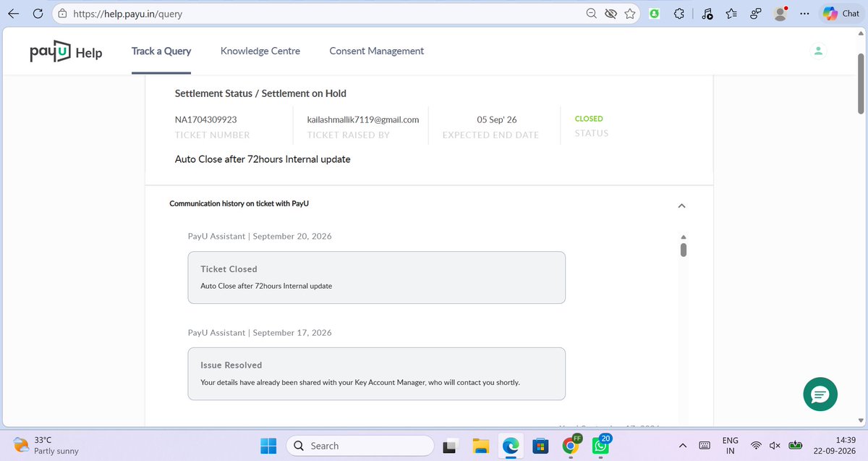Screen dimensions: 868x461
Task: Open the green user account icon
Action: coord(818,51)
